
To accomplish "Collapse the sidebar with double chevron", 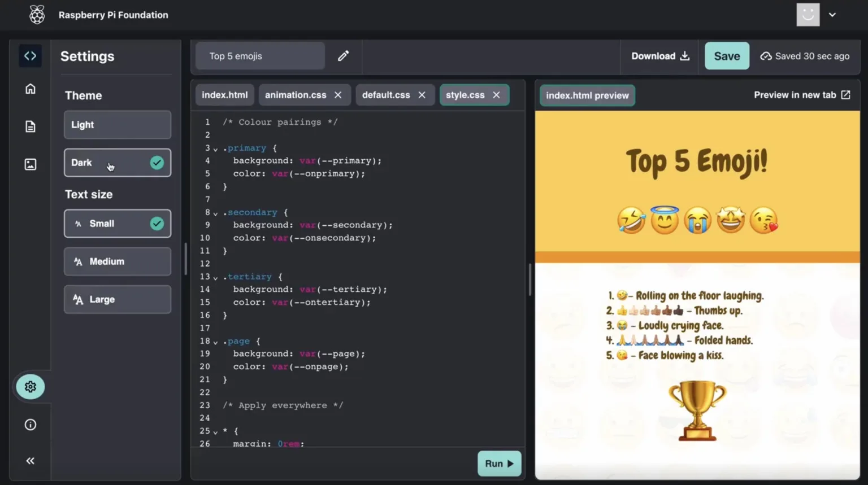I will (x=31, y=461).
